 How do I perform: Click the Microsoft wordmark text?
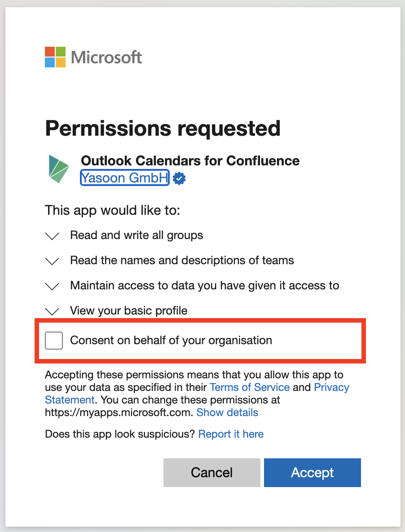(106, 58)
